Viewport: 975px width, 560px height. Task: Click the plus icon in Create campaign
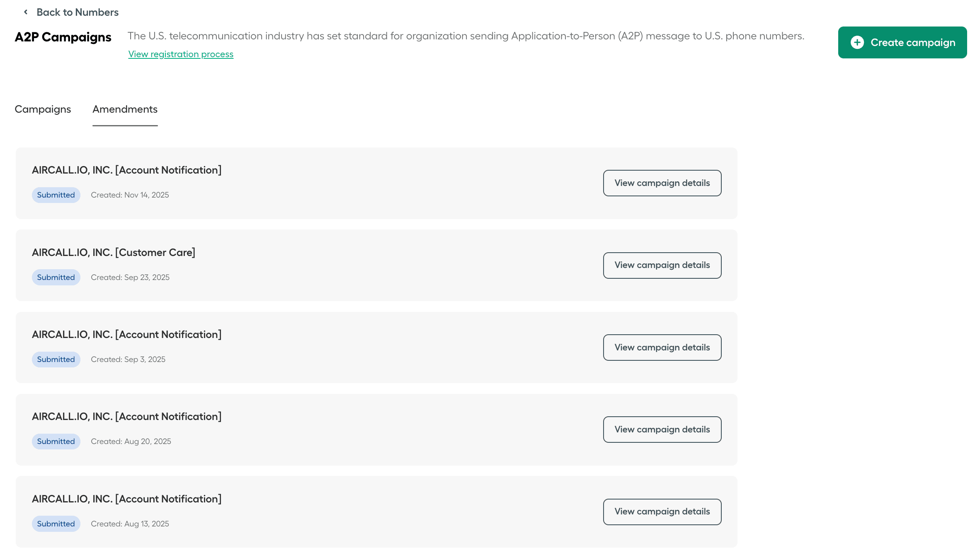[x=857, y=42]
